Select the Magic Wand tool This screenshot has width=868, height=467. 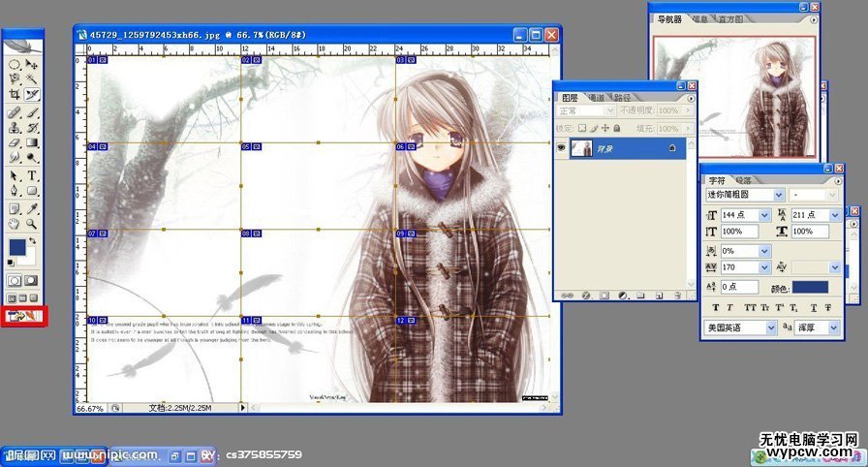tap(32, 79)
